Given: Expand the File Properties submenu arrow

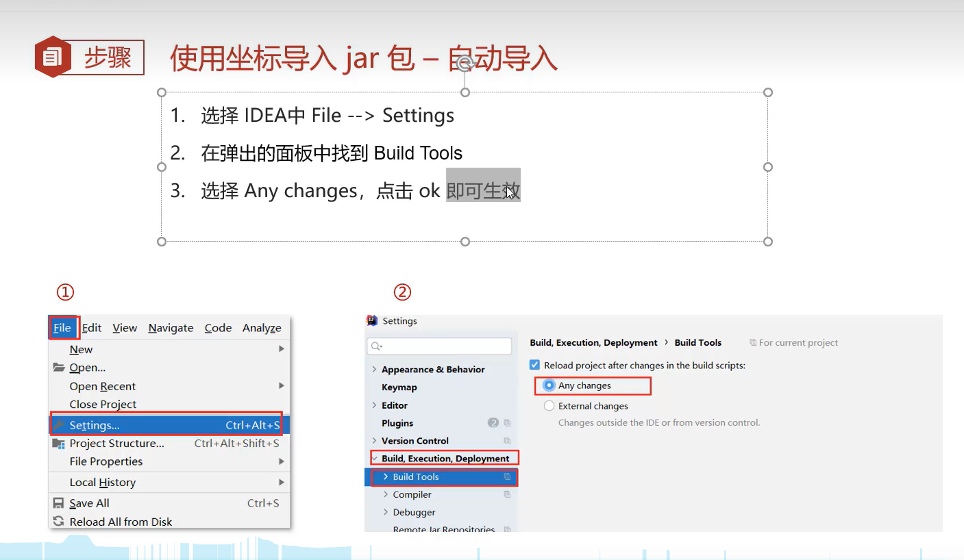Looking at the screenshot, I should click(281, 461).
